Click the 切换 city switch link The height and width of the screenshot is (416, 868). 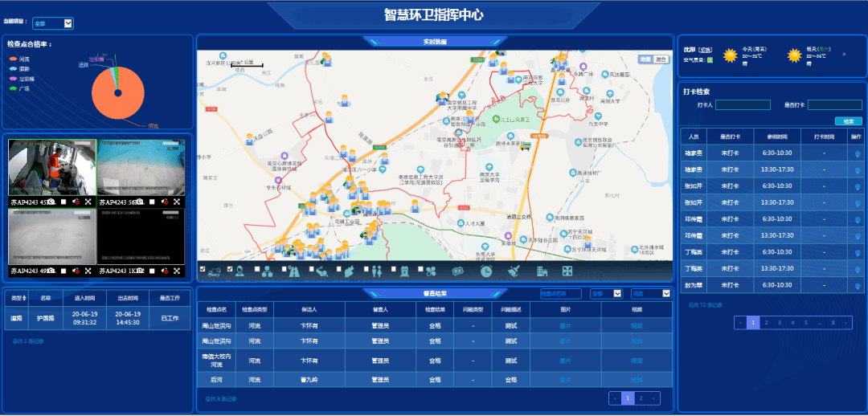pos(706,50)
